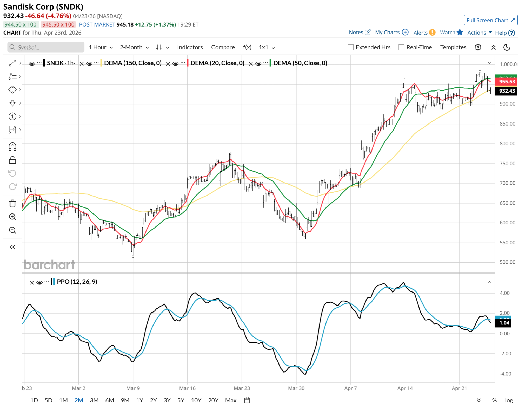Click the trash delete drawings icon
532x403 pixels.
point(12,204)
